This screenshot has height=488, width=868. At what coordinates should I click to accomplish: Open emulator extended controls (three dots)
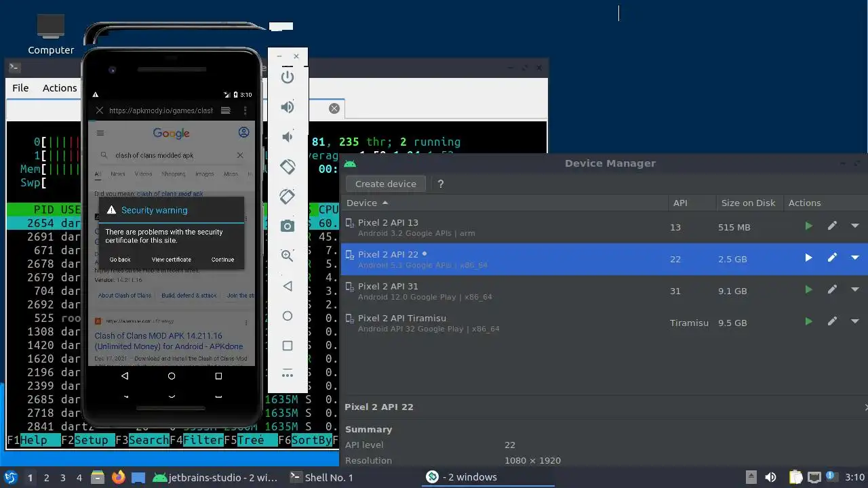288,375
